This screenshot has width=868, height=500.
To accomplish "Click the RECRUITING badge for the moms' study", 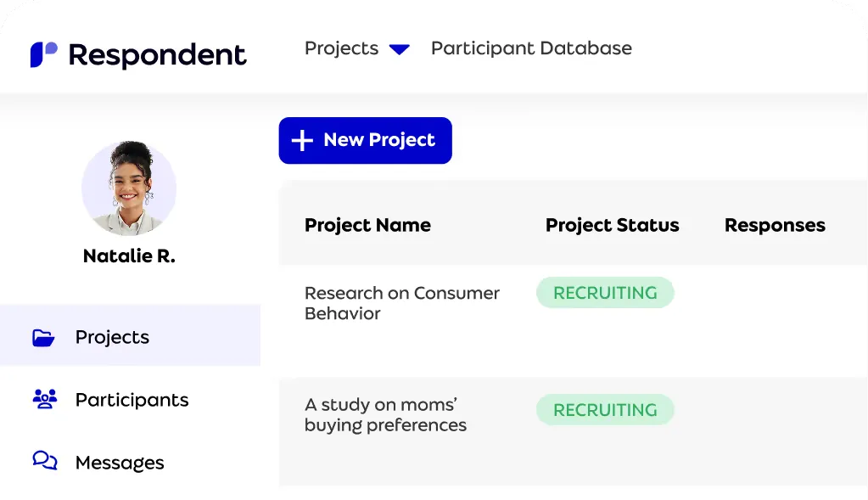I will coord(604,409).
